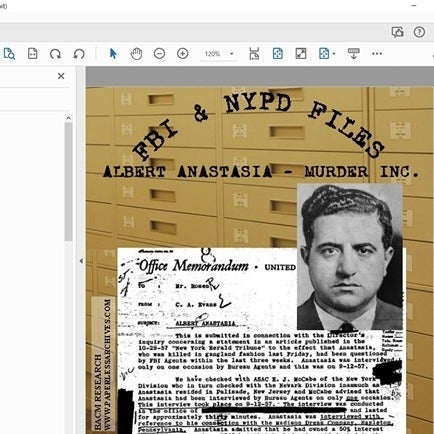Click the panel scrollbar up arrow
434x434 pixels.
click(68, 118)
